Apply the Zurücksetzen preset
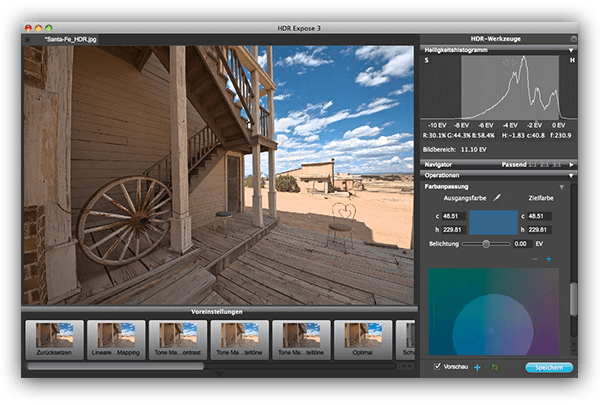The image size is (600, 405). 54,340
